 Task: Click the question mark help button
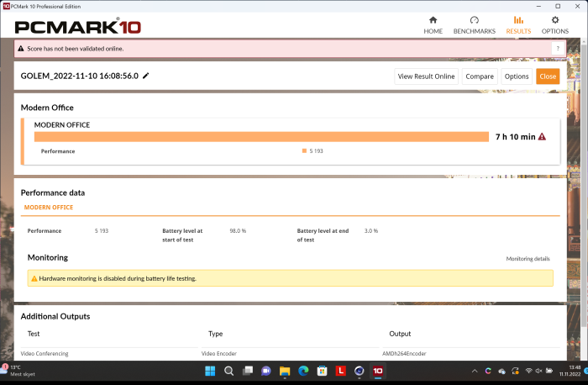click(556, 49)
